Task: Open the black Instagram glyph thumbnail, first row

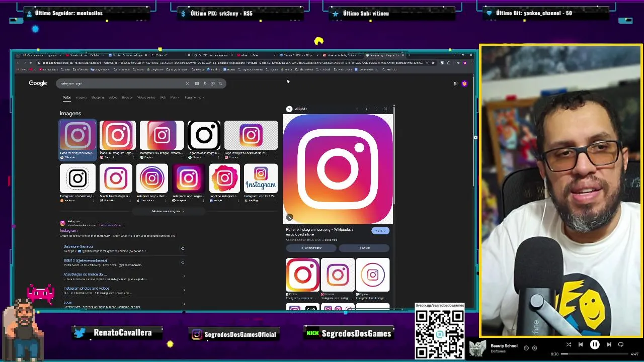Action: point(204,135)
